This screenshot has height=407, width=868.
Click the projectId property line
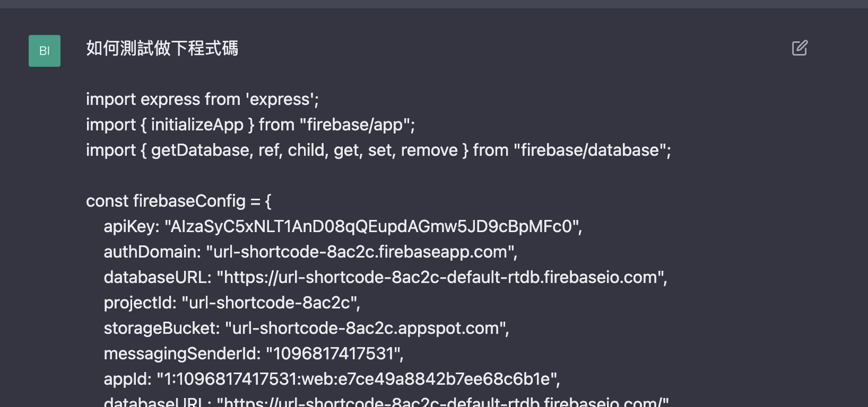click(x=232, y=303)
